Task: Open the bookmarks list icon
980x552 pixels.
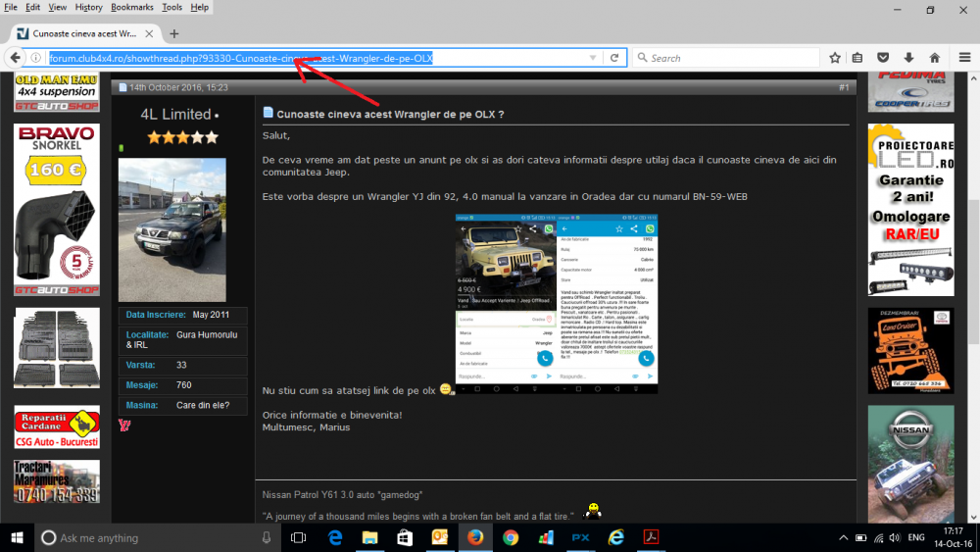Action: pos(857,58)
